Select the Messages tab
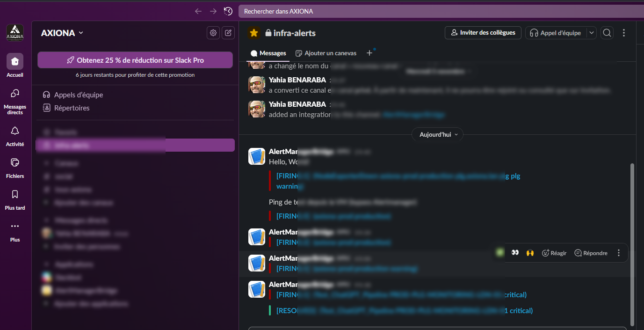644x330 pixels. [x=268, y=53]
